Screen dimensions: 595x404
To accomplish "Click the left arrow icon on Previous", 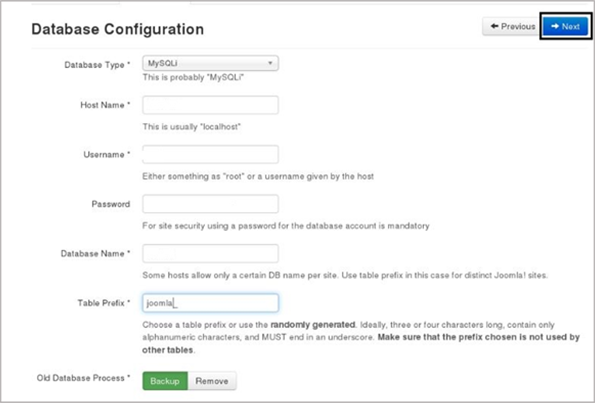I will click(x=494, y=26).
